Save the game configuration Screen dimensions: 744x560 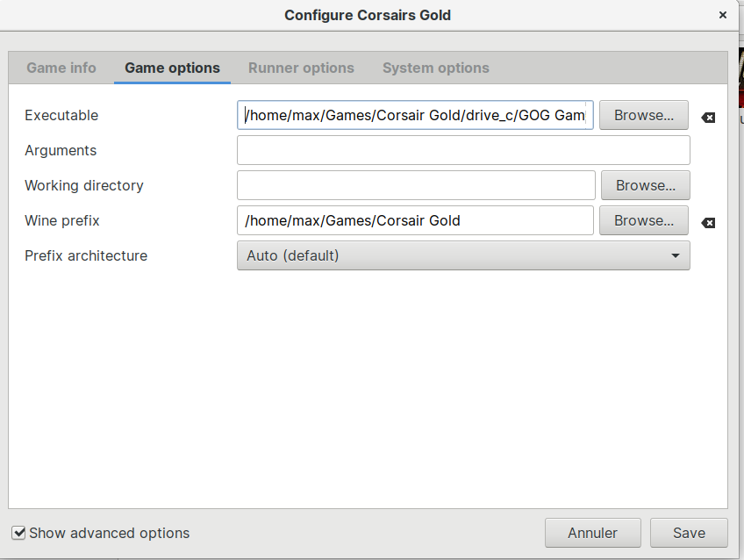click(689, 533)
